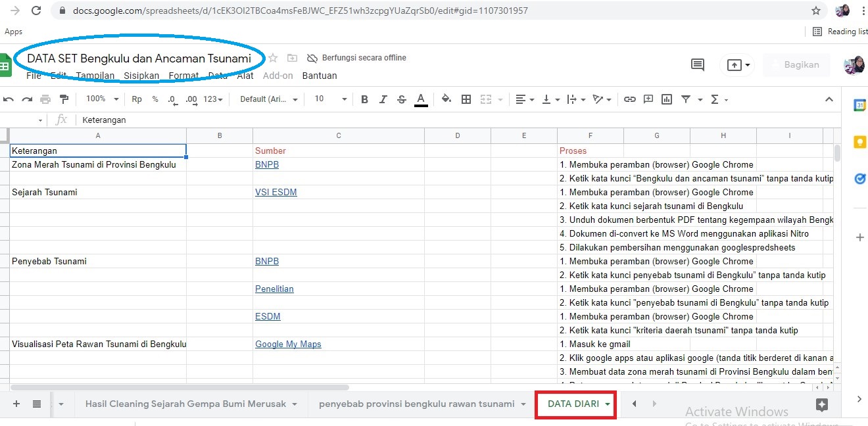Add a new sheet
Image resolution: width=868 pixels, height=426 pixels.
pos(16,404)
